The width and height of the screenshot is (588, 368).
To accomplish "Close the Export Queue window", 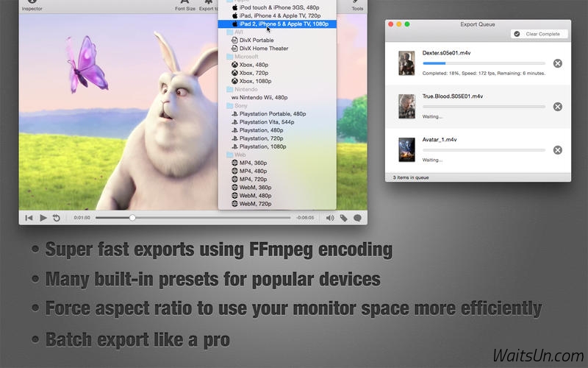I will pos(391,24).
